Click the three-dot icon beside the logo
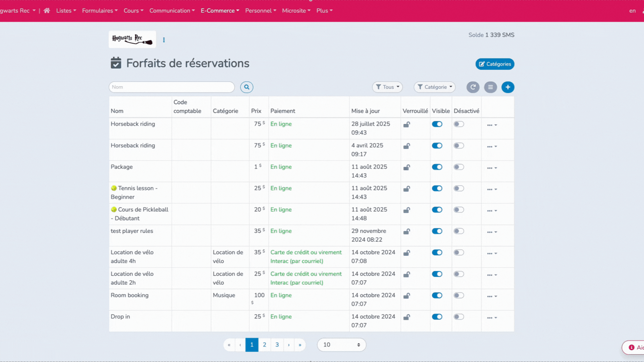644x362 pixels. pos(164,40)
